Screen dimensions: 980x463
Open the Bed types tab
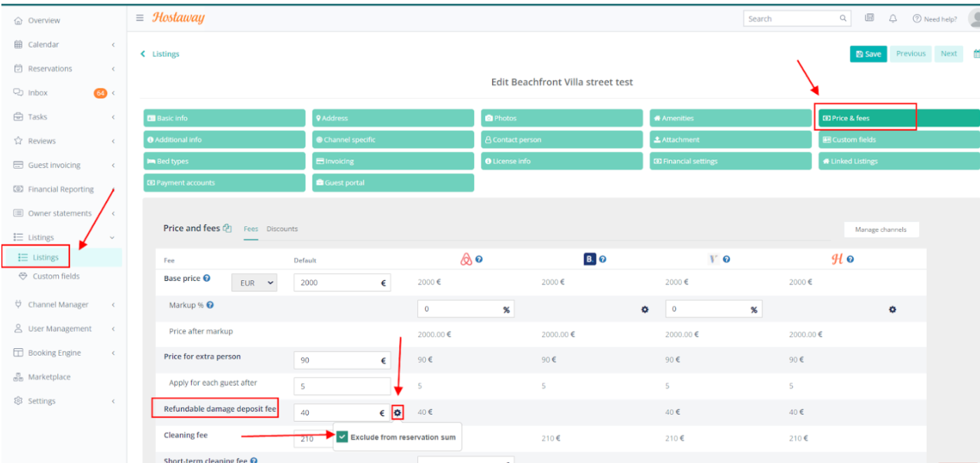pyautogui.click(x=225, y=161)
